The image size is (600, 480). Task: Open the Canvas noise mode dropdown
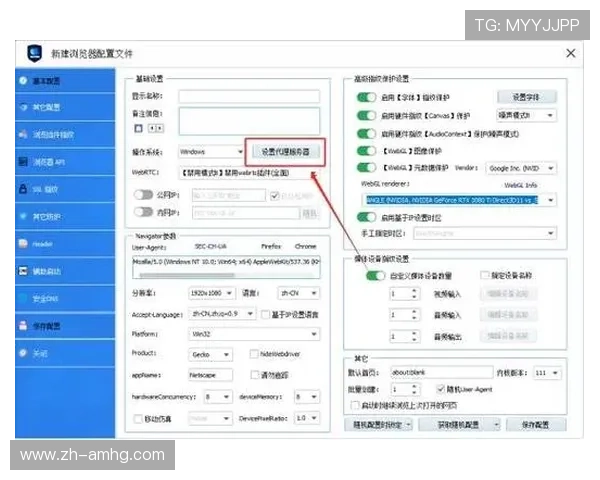[x=526, y=115]
